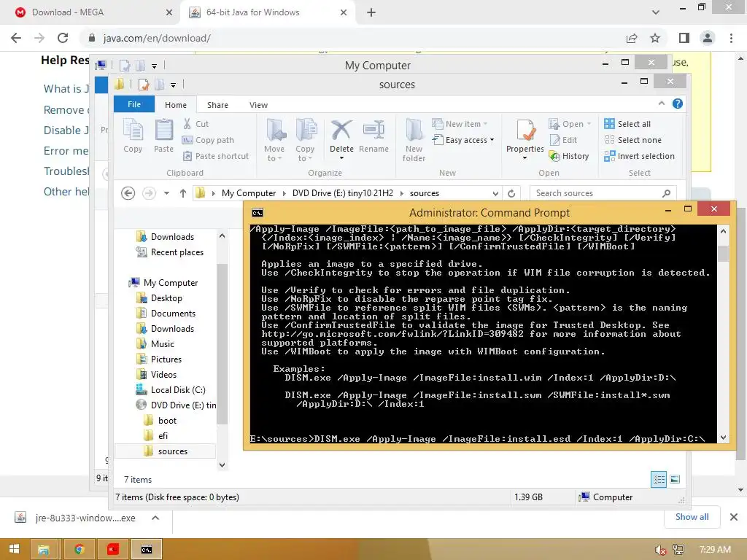Click Paste shortcut in ribbon
747x560 pixels.
pyautogui.click(x=216, y=156)
